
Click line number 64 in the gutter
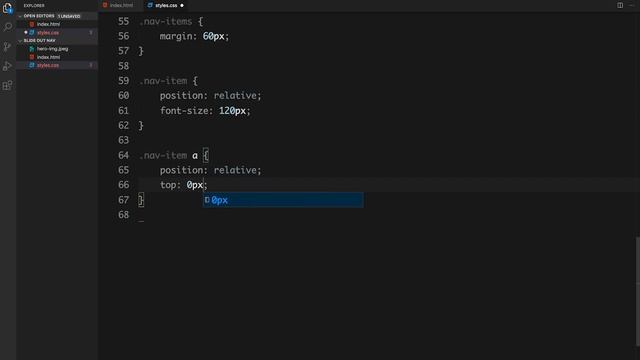click(123, 155)
